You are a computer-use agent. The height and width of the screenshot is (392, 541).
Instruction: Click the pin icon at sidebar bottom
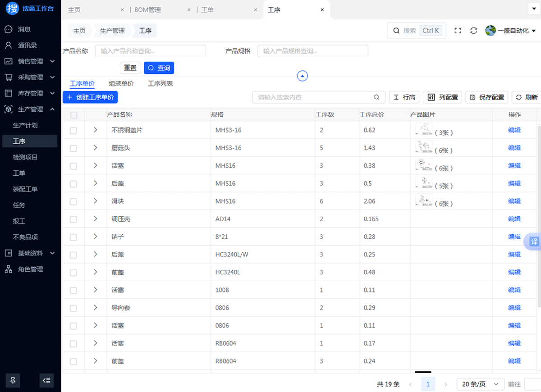pyautogui.click(x=13, y=380)
